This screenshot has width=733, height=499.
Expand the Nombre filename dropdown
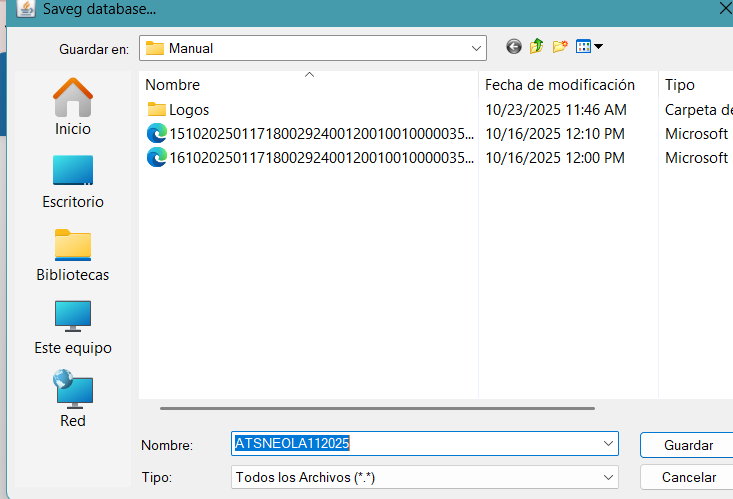[608, 444]
